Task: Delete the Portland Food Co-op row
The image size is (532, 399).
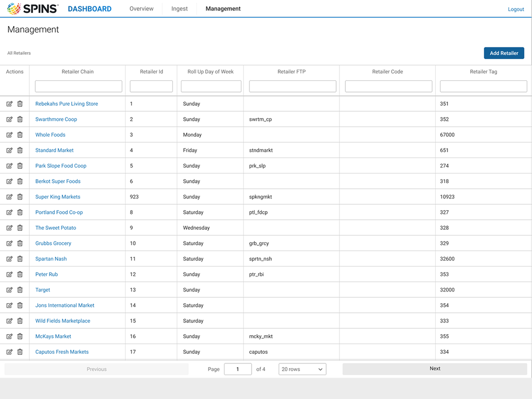Action: point(20,212)
